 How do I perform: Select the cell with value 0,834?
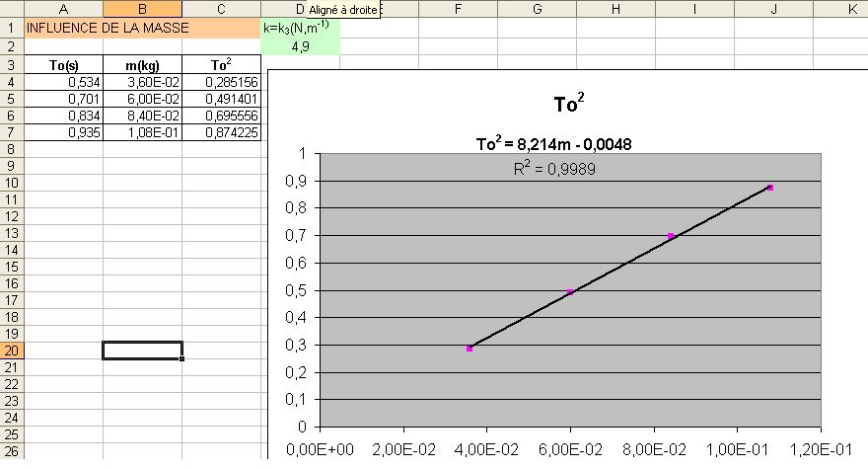click(63, 116)
